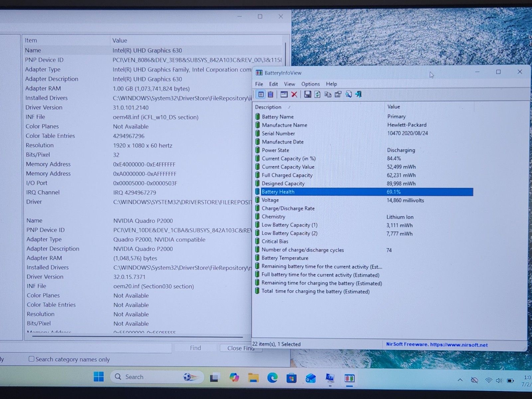
Task: Open the Battery Log clipboard toolbar icon
Action: pos(271,94)
